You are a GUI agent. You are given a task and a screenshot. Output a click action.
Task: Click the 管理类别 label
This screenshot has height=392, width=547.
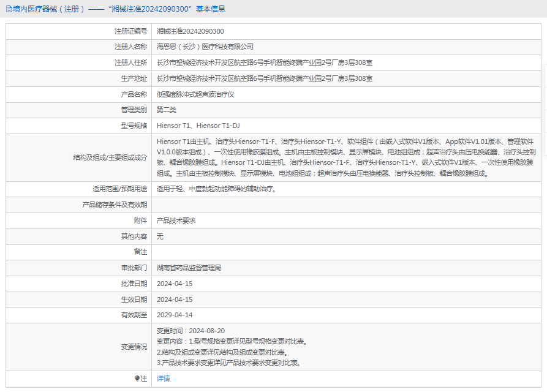coord(134,110)
